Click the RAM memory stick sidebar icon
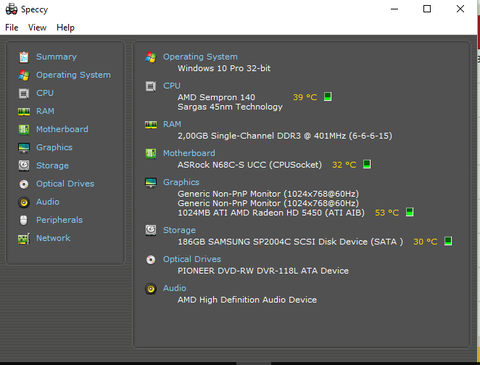The width and height of the screenshot is (480, 365). [24, 111]
